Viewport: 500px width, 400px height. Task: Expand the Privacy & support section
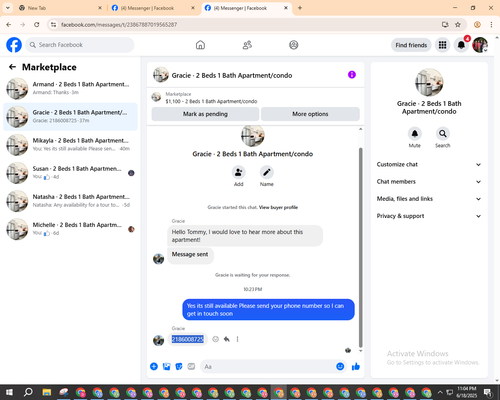tap(429, 216)
